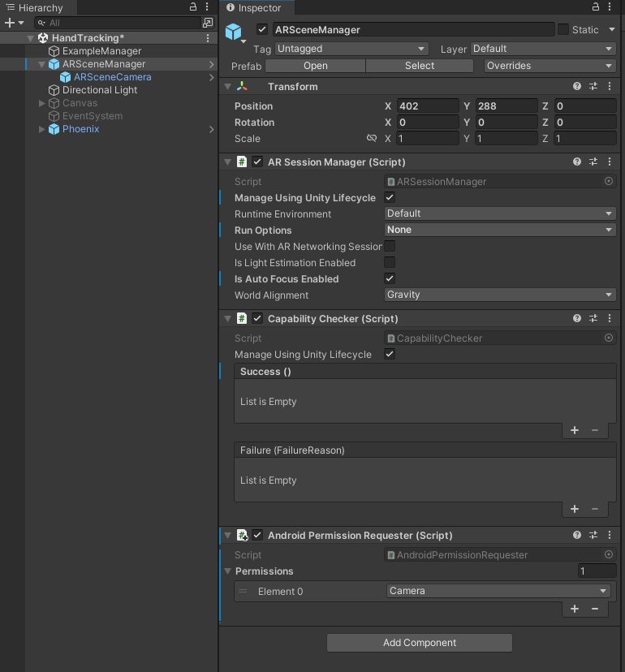Add listener to Success () event list

575,430
